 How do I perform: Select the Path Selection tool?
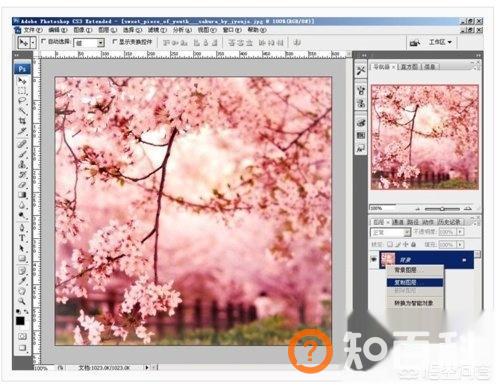tap(22, 248)
